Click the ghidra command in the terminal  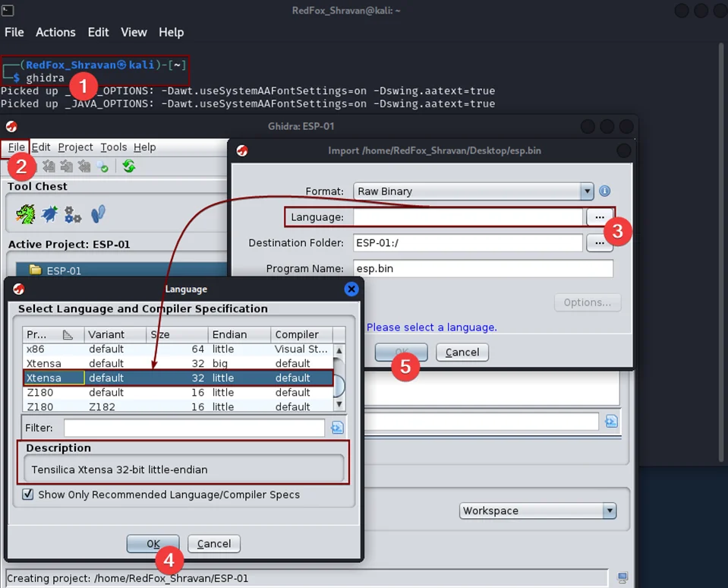click(x=45, y=77)
